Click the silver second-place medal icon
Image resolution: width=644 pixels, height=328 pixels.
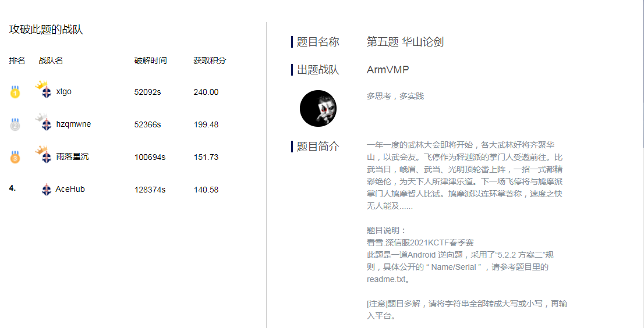point(15,124)
